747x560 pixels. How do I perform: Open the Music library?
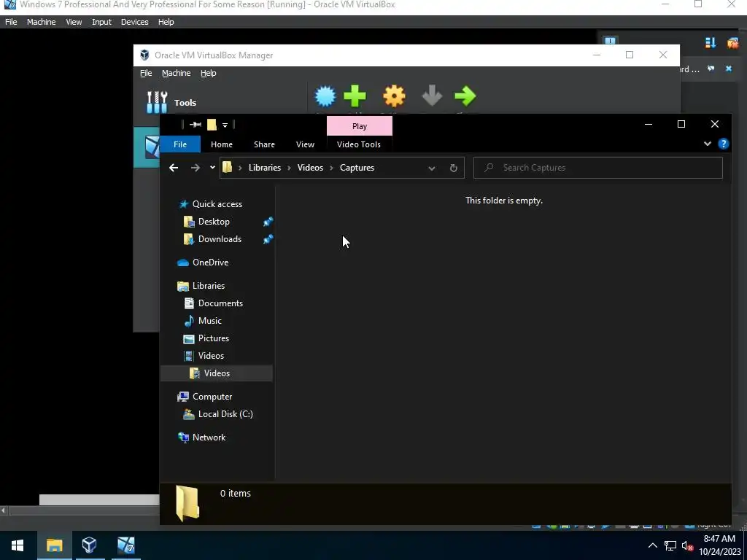[210, 321]
